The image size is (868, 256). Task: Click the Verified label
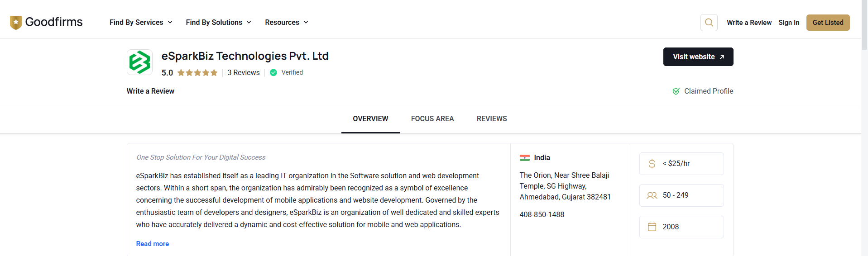click(292, 72)
